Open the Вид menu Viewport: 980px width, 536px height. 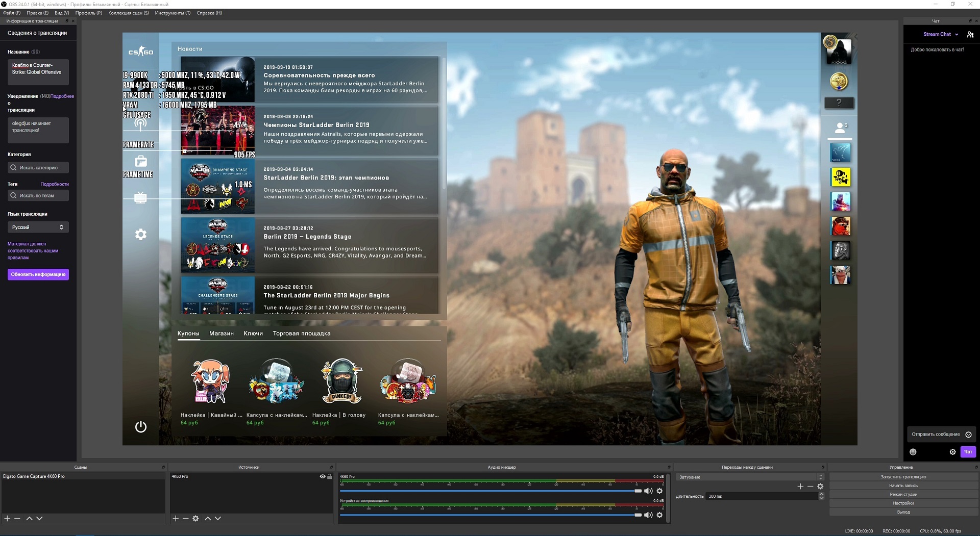pos(62,13)
